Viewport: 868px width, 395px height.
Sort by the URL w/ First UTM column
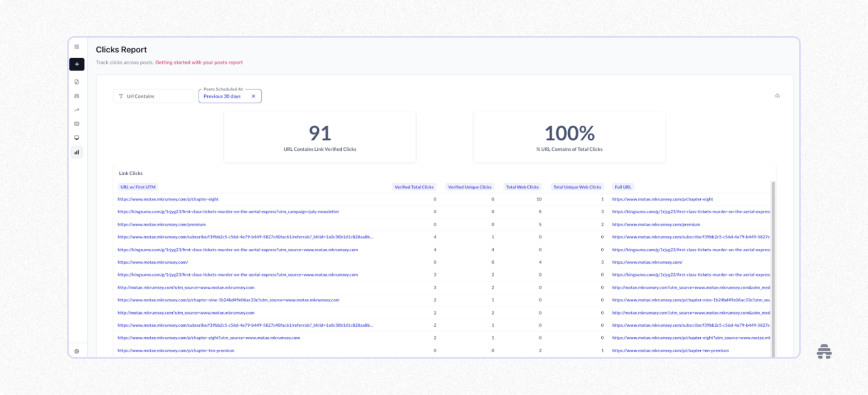coord(138,187)
